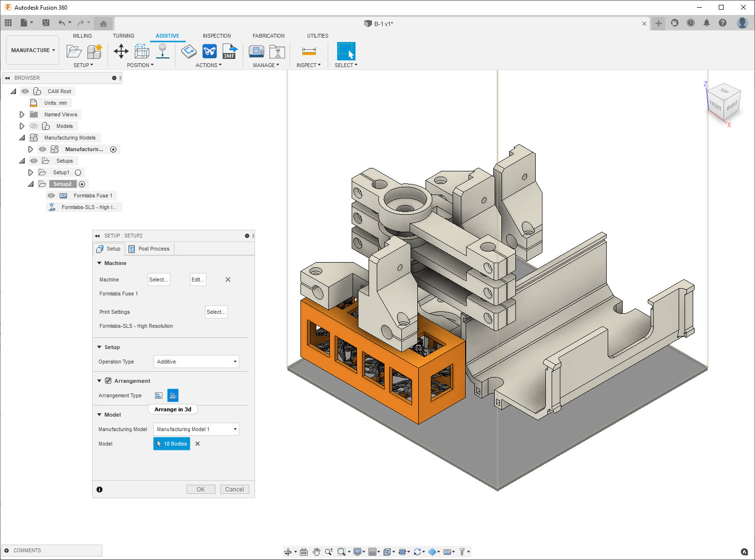Go to the home tab icon
This screenshot has height=560, width=755.
tap(103, 23)
